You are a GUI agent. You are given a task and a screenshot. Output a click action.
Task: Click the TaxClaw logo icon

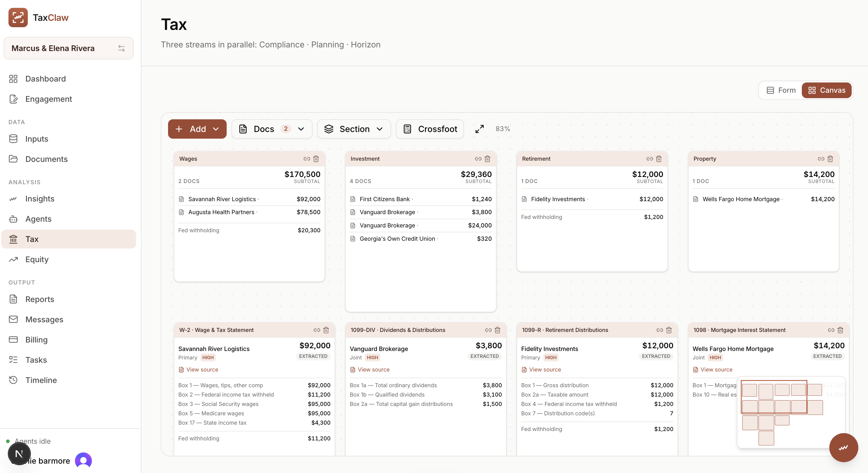[18, 18]
